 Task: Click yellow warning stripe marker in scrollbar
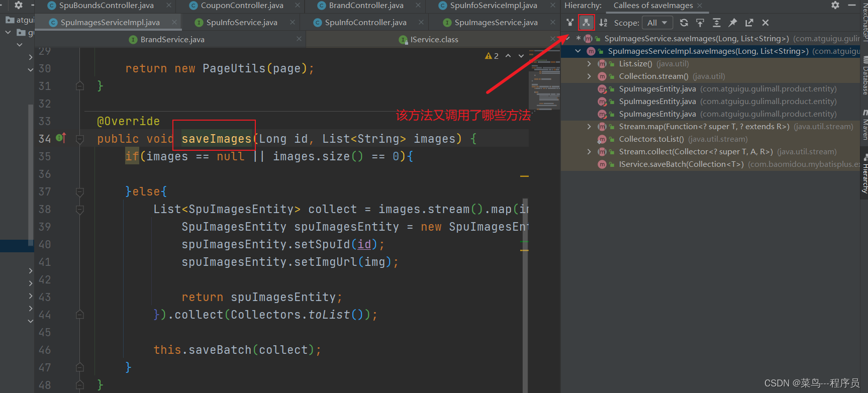tap(524, 176)
